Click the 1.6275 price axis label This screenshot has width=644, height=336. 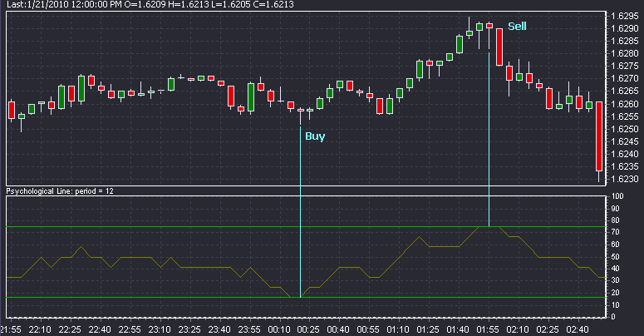(x=625, y=67)
